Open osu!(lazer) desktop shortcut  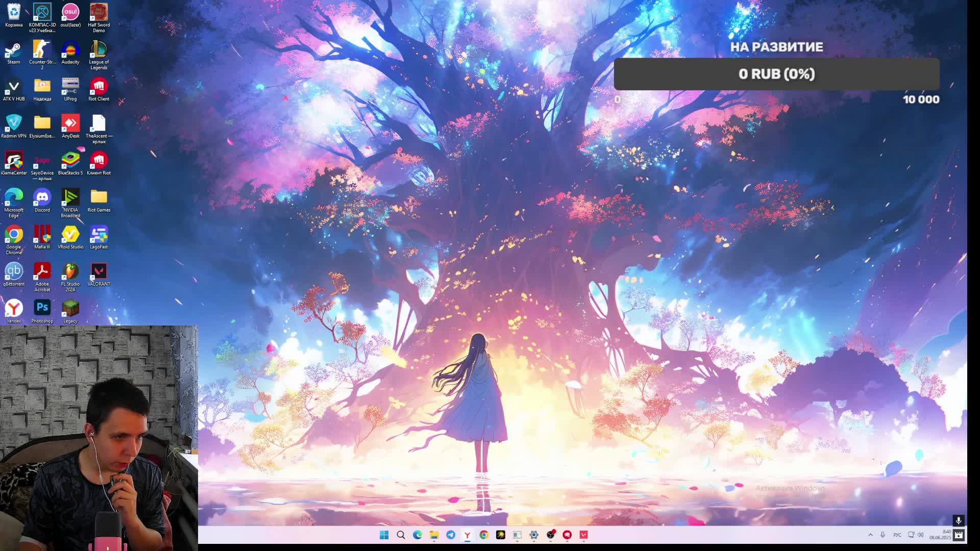pos(70,15)
